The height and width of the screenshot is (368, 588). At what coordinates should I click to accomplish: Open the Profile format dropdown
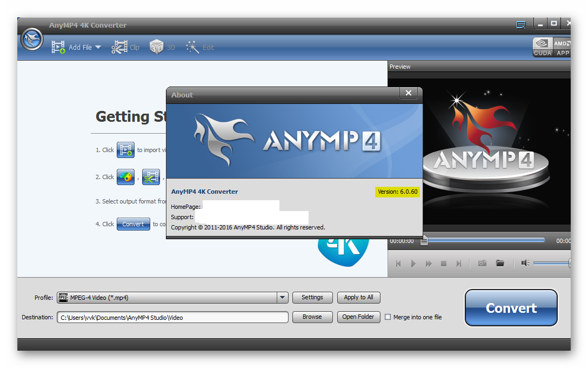(172, 298)
